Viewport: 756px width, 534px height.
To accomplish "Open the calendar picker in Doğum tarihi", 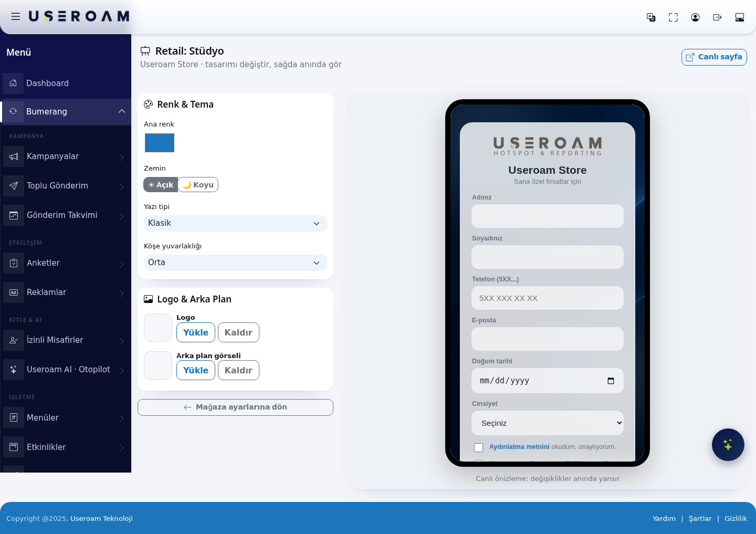I will pos(611,381).
